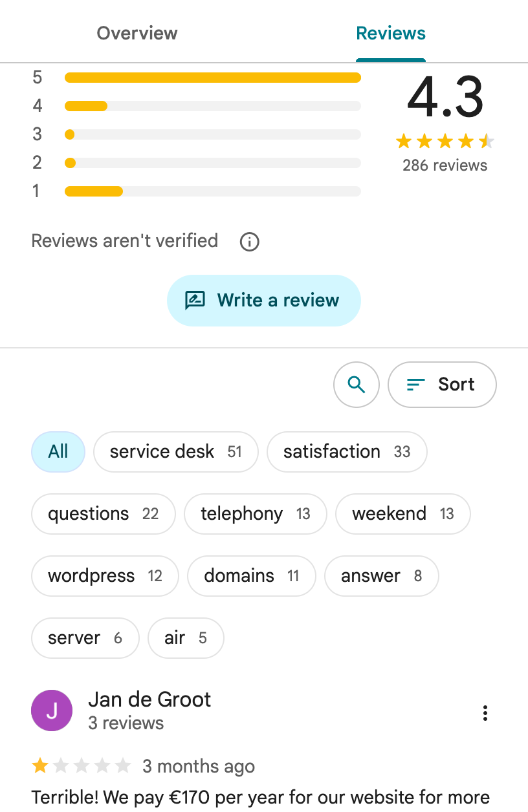Image resolution: width=528 pixels, height=812 pixels.
Task: Open the review search icon
Action: click(x=356, y=384)
